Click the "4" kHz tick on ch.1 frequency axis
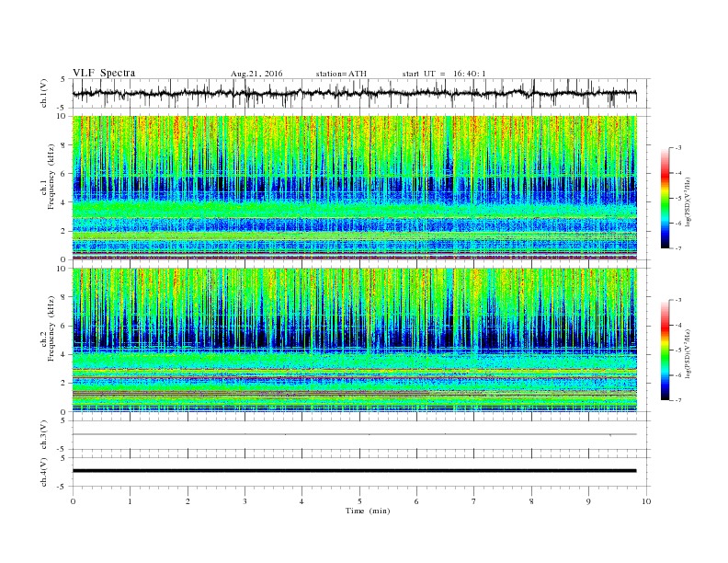The width and height of the screenshot is (728, 563). pyautogui.click(x=64, y=202)
